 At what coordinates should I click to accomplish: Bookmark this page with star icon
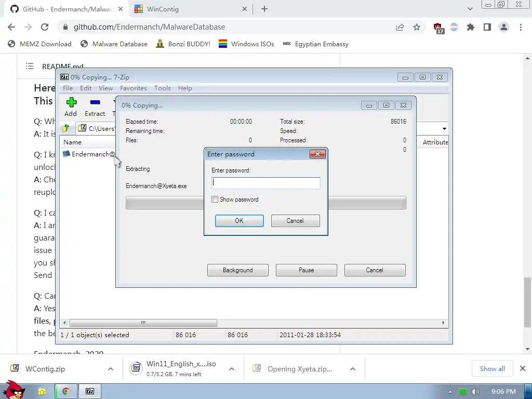(x=417, y=27)
